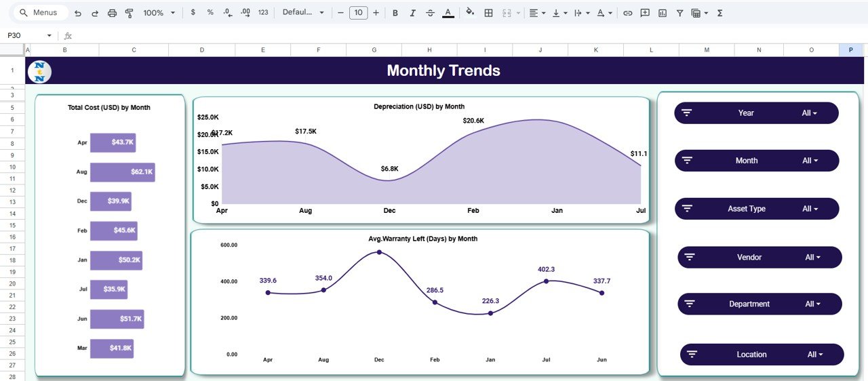868x381 pixels.
Task: Open the Borders tool
Action: [488, 13]
